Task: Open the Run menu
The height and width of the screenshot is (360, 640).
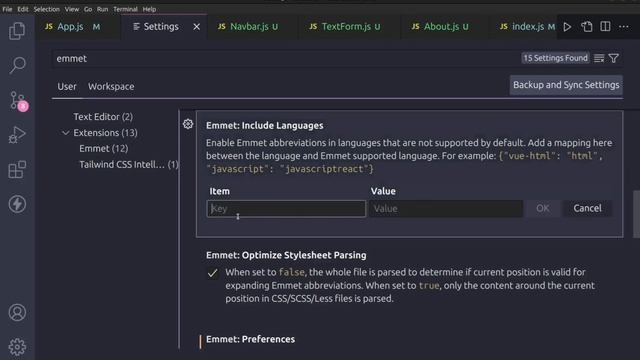Action: click(102, 9)
